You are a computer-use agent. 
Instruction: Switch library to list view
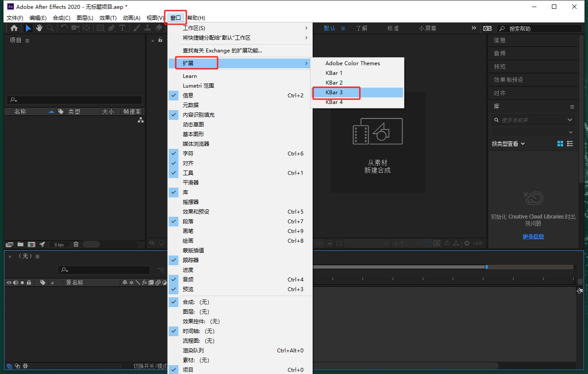click(x=570, y=144)
